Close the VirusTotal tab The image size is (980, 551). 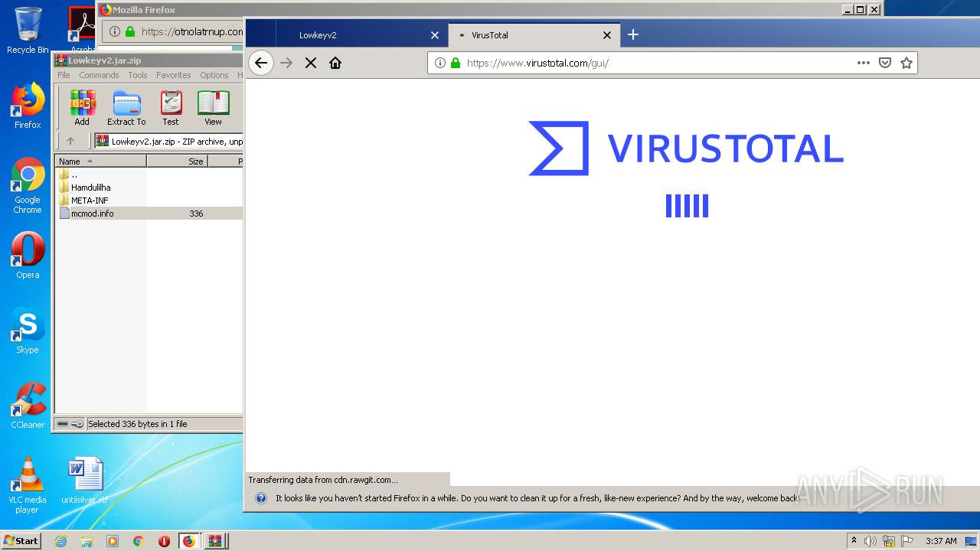coord(607,35)
